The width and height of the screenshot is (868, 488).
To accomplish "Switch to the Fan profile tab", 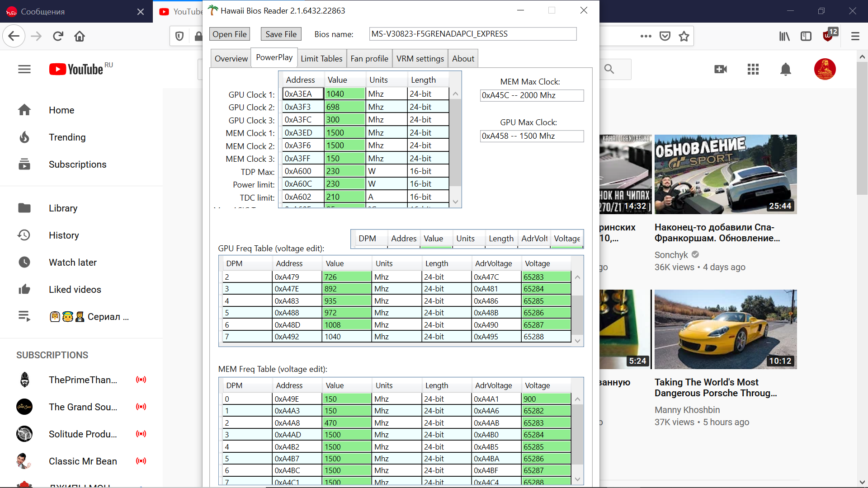I will coord(369,59).
